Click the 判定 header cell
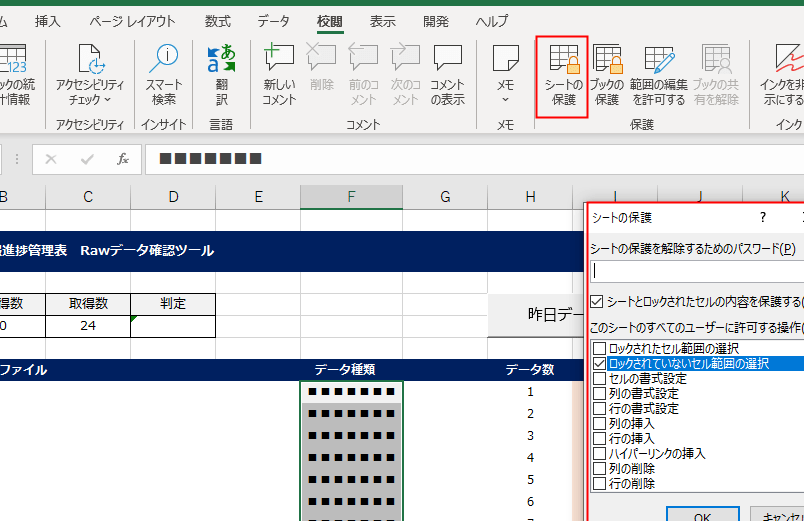 pyautogui.click(x=173, y=304)
